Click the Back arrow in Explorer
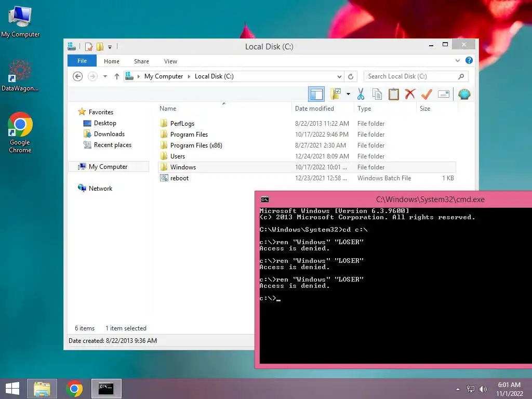This screenshot has height=399, width=532. [x=78, y=76]
